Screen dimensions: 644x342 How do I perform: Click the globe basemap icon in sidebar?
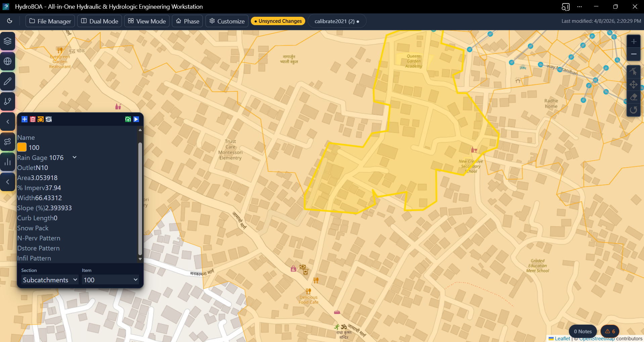[x=8, y=61]
